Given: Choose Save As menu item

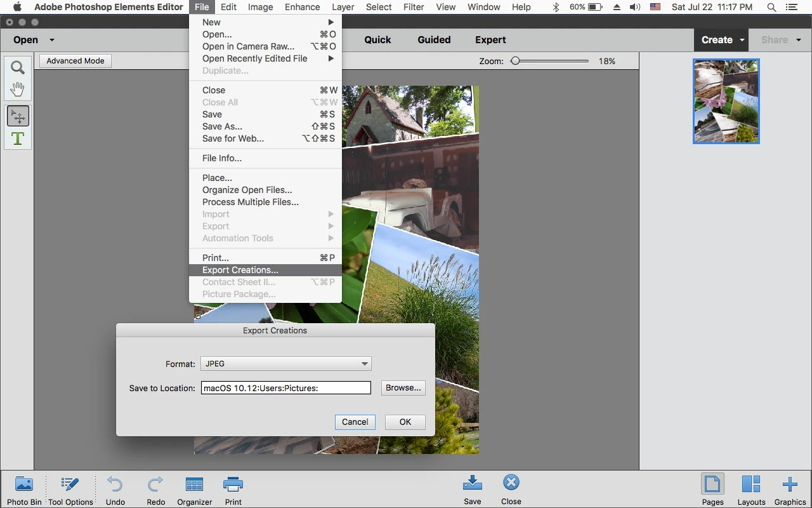Looking at the screenshot, I should (265, 126).
